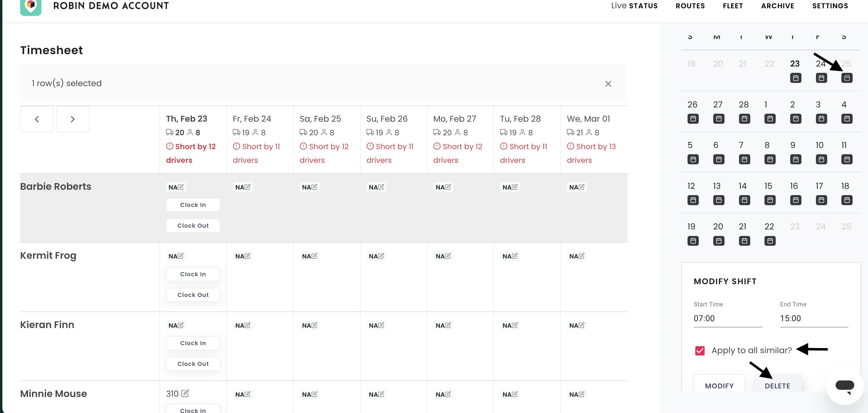868x413 pixels.
Task: Open shift calendar icon under date 16
Action: 796,200
